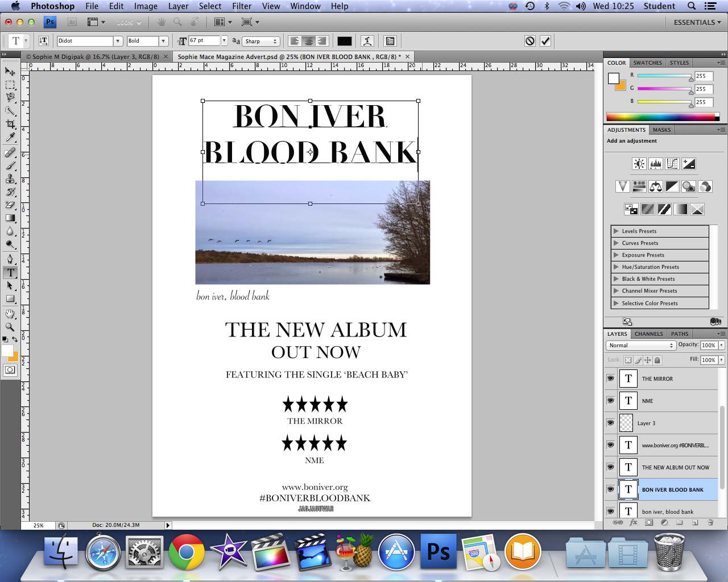Hide the www.boniver.org text layer
Screen dimensions: 728x582
(x=611, y=445)
